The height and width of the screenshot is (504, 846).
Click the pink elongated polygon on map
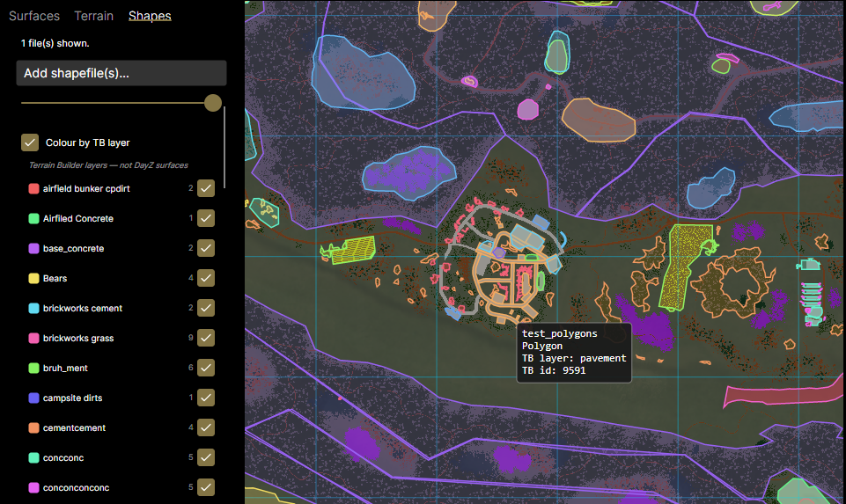pos(783,394)
